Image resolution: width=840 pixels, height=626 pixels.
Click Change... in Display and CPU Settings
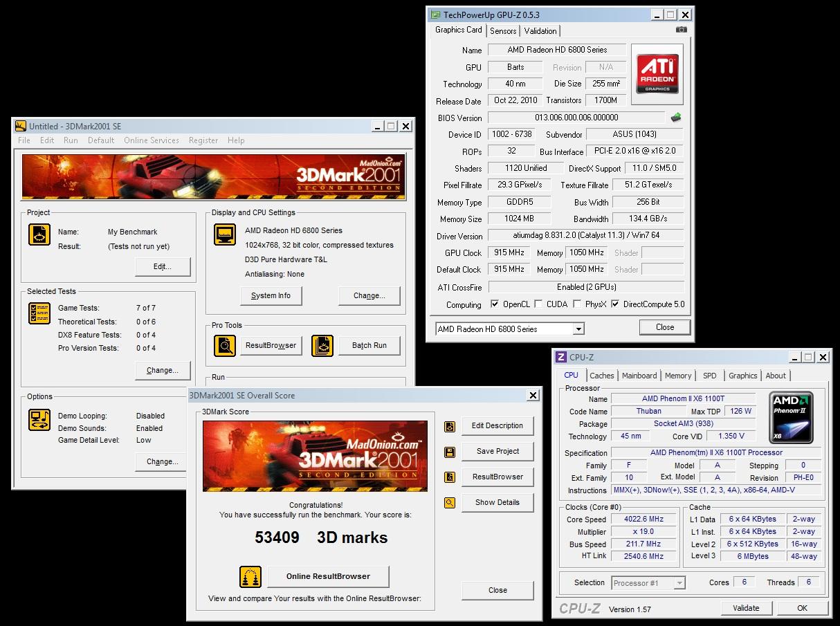369,295
